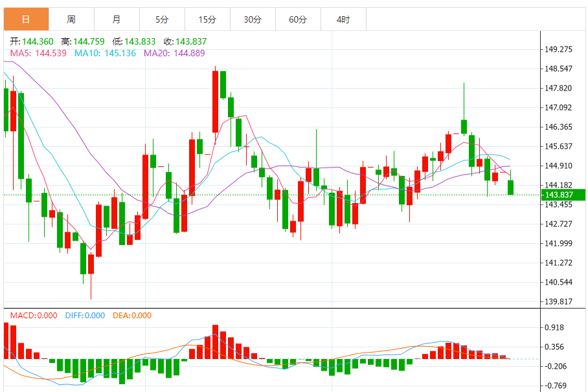
Task: Click the 144.910 price axis label
Action: pyautogui.click(x=558, y=166)
